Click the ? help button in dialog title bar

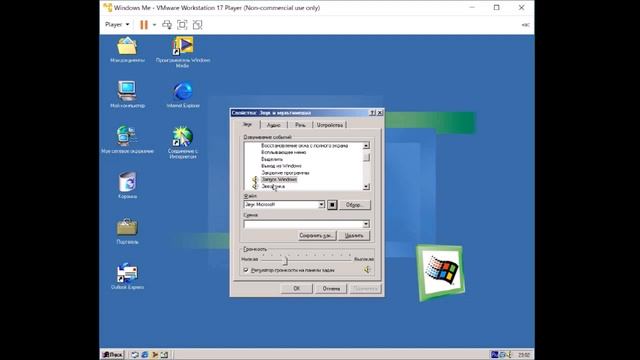coord(373,113)
